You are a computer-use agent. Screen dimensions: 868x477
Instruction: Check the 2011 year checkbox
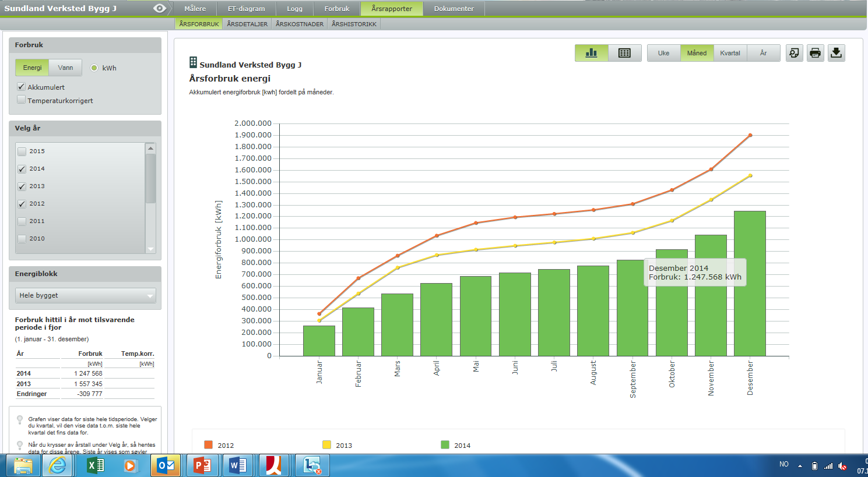22,221
